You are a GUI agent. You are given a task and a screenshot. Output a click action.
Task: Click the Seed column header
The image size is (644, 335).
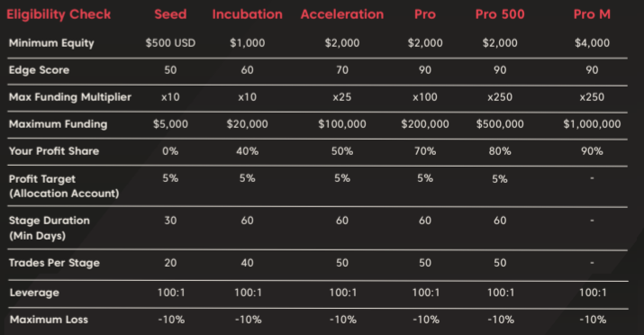(x=170, y=14)
